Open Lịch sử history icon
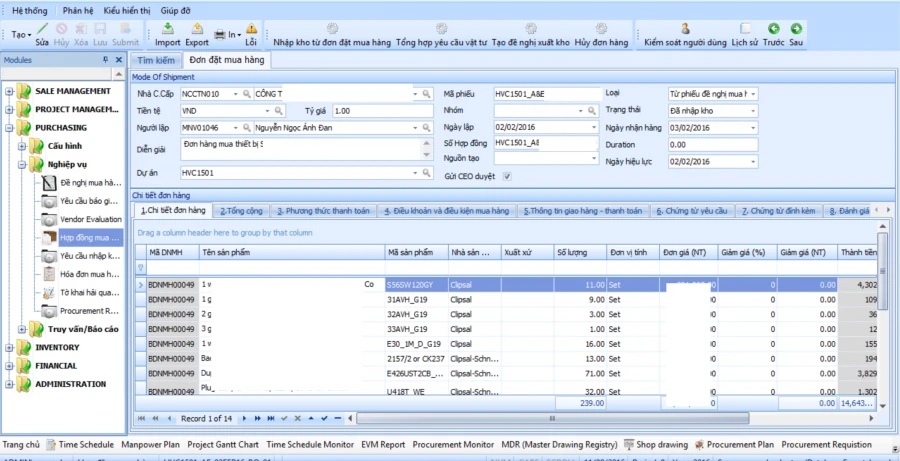Image resolution: width=900 pixels, height=461 pixels. point(745,29)
